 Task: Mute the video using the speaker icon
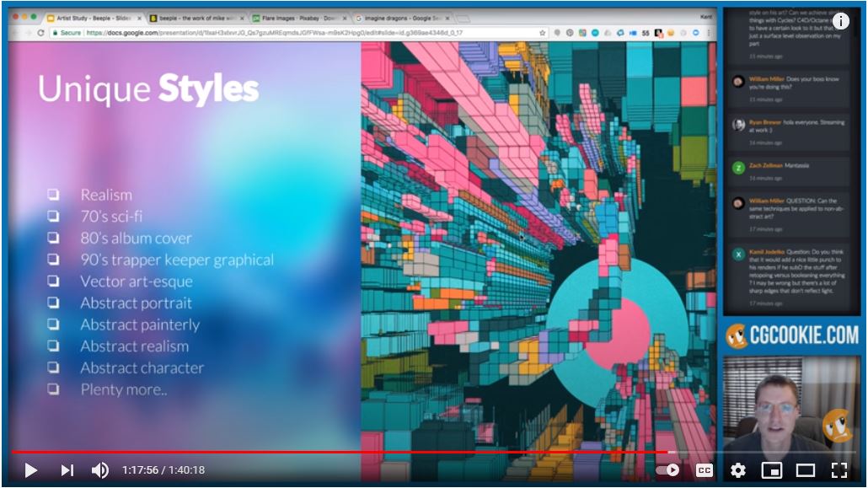[x=99, y=470]
